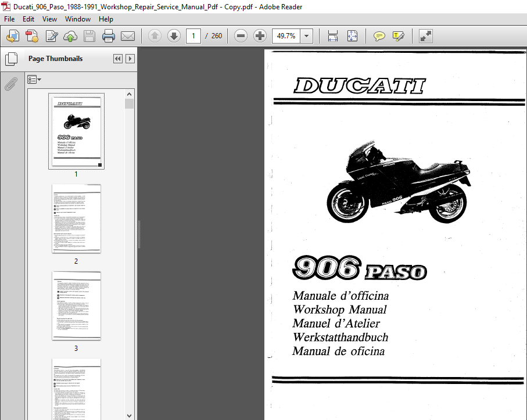Open the Window menu
This screenshot has width=527, height=420.
point(78,19)
